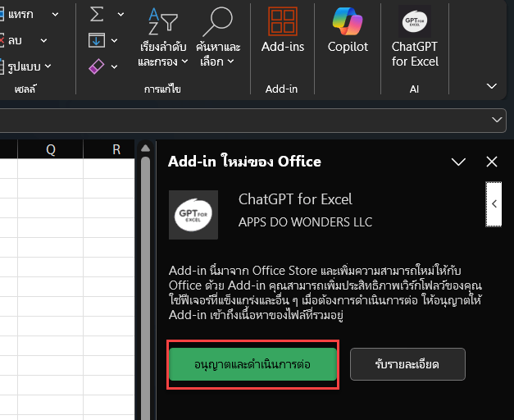Image resolution: width=514 pixels, height=420 pixels.
Task: Open Sort and Filter (เรียงลำดับและกรอง)
Action: point(163,37)
